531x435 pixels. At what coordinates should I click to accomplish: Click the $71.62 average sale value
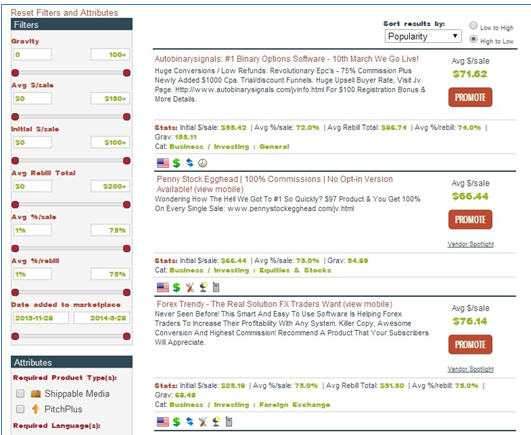(x=470, y=74)
